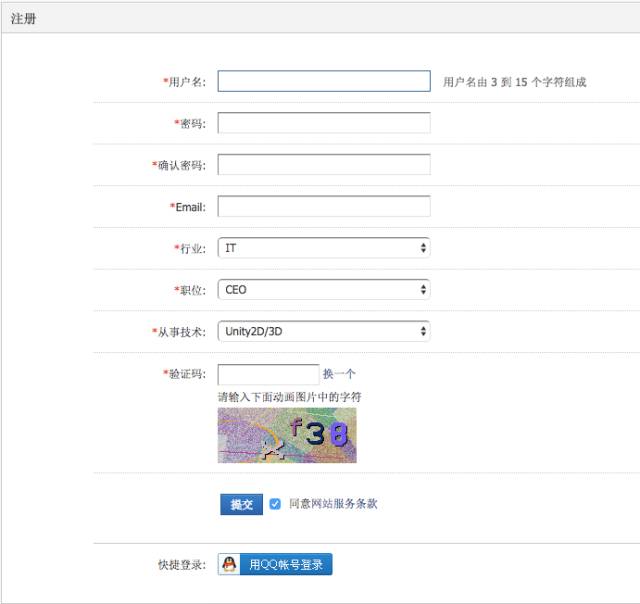
Task: Click 用QQ帐号登录 quick login button
Action: pos(285,565)
